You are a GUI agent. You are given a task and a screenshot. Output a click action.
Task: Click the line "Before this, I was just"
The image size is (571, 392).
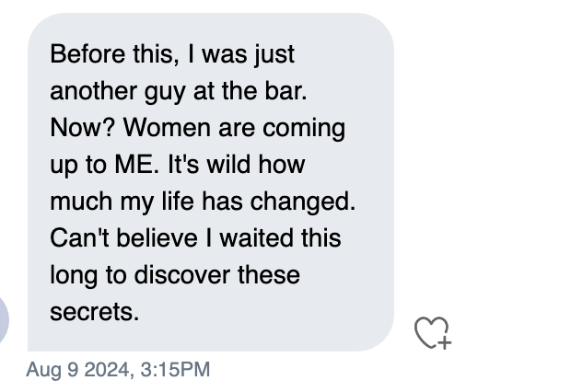click(172, 54)
